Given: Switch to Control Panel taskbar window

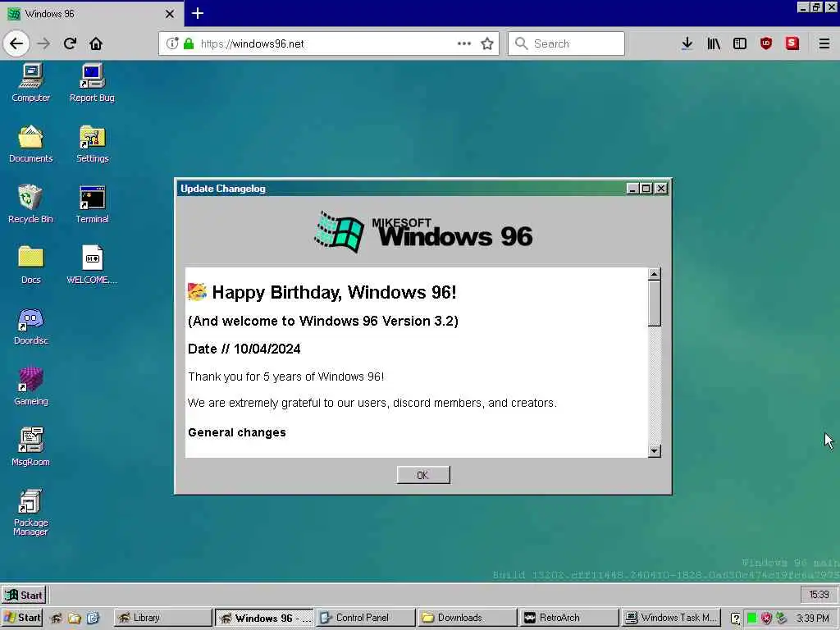Looking at the screenshot, I should 366,618.
